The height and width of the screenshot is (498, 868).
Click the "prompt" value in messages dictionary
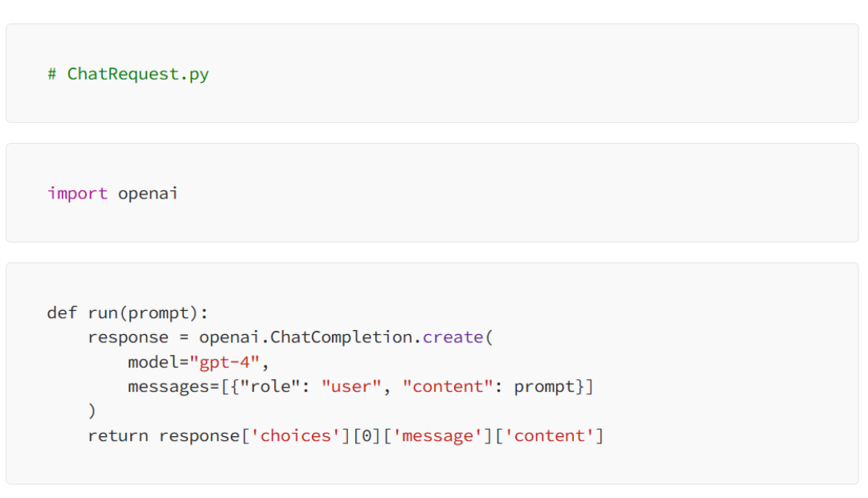pos(543,386)
